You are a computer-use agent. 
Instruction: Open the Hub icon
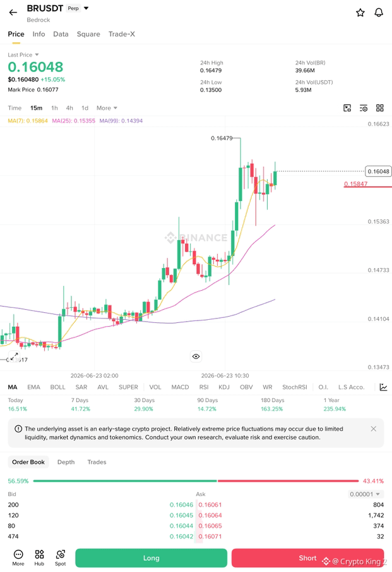point(39,558)
